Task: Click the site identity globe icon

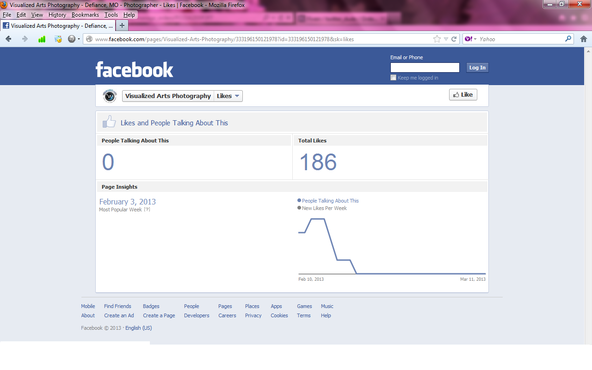Action: (89, 39)
